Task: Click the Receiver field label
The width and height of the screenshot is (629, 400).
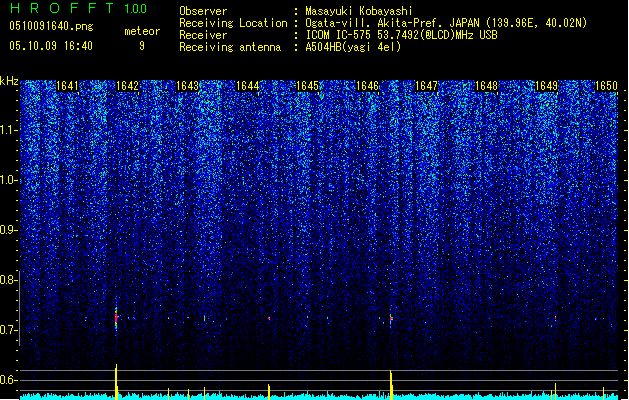Action: coord(203,35)
